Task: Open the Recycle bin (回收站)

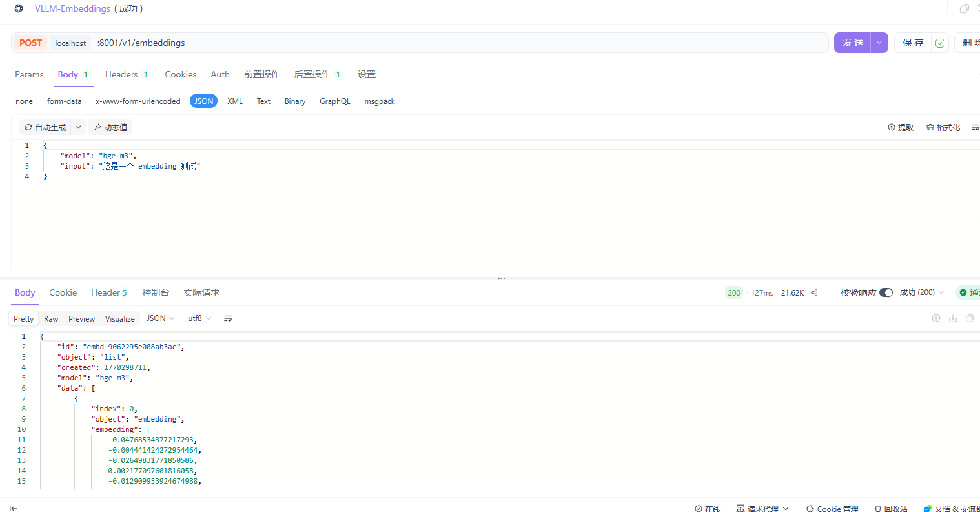Action: click(x=891, y=509)
